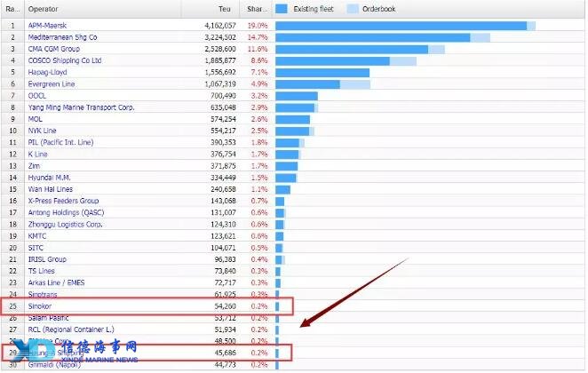Open the OOCL operator link
588x373 pixels.
point(37,96)
